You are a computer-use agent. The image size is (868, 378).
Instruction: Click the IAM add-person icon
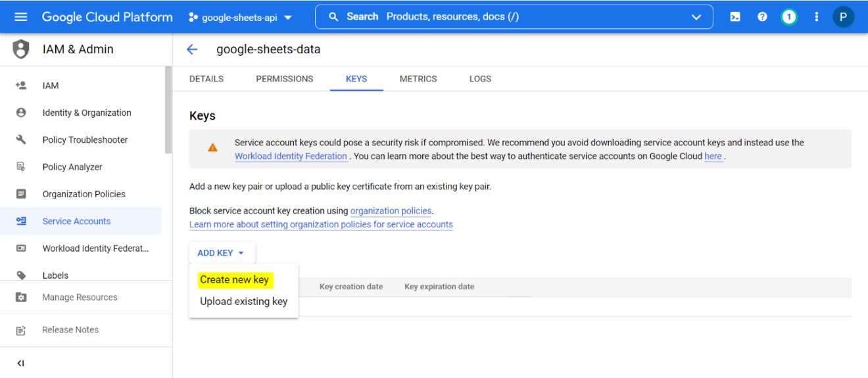pos(21,85)
